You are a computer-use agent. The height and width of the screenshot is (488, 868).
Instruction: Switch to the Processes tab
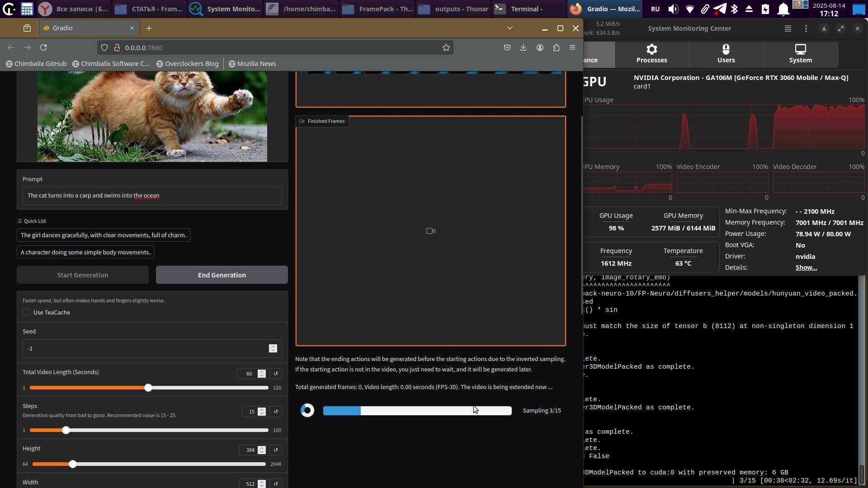coord(651,54)
